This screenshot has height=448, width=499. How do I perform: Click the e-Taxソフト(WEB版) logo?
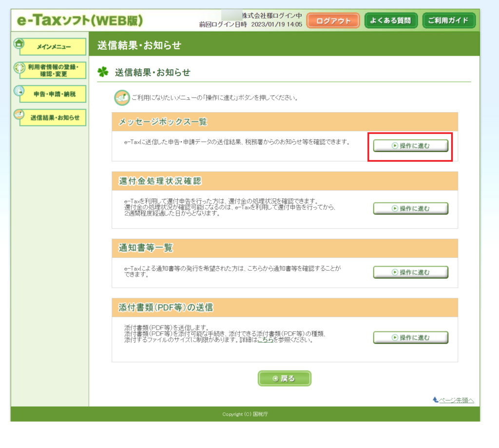tap(80, 20)
